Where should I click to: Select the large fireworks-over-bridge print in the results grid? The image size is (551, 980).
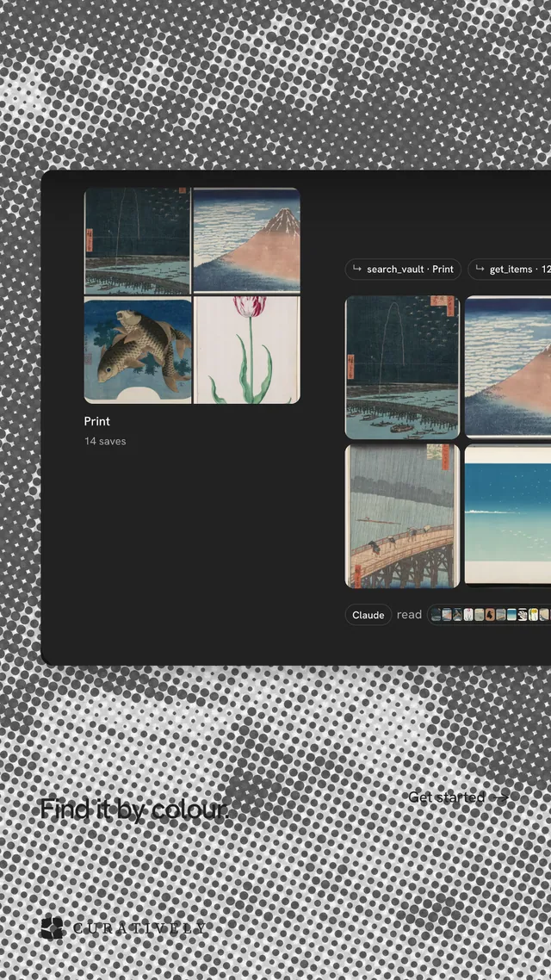pos(402,368)
